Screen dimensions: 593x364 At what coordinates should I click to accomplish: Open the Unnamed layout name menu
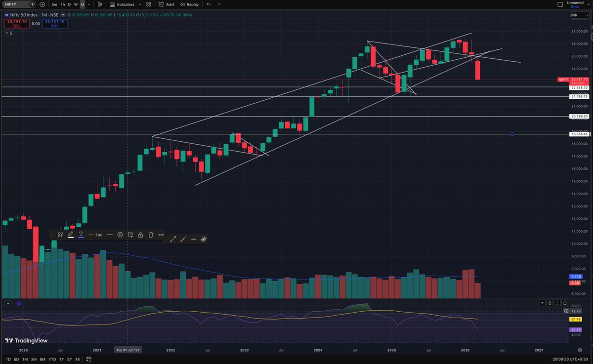(575, 3)
